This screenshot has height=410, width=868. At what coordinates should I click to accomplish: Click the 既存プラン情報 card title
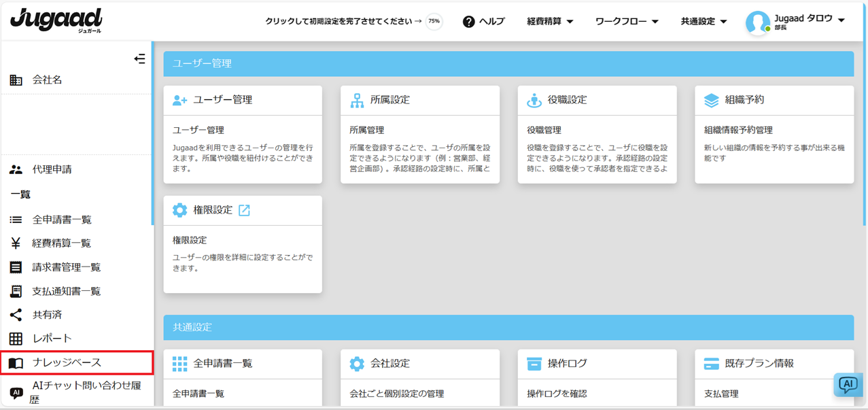[x=759, y=364]
